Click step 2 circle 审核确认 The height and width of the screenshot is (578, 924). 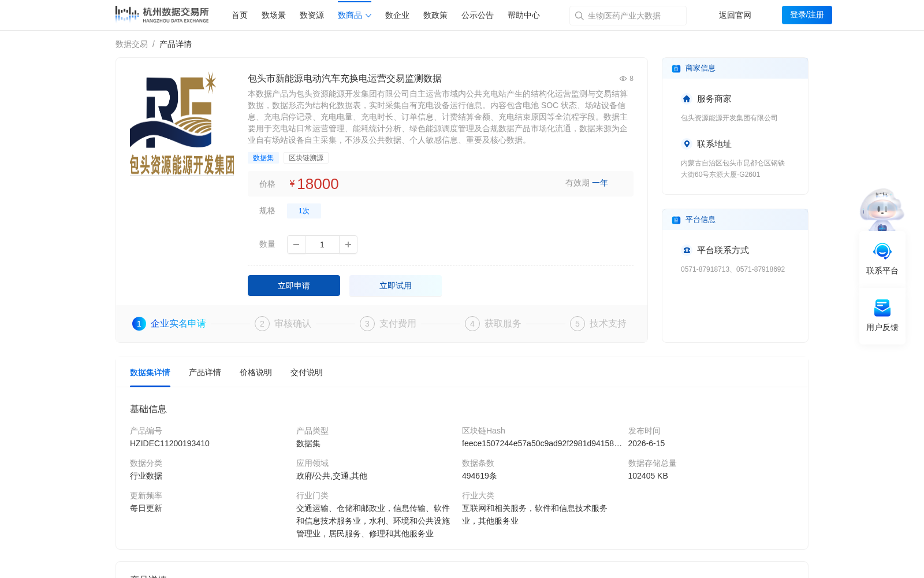pyautogui.click(x=262, y=324)
